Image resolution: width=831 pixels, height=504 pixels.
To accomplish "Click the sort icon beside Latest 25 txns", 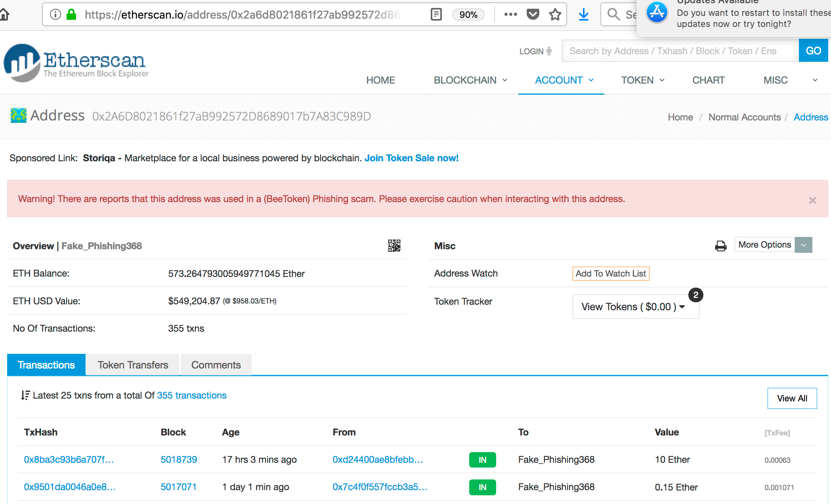I will pyautogui.click(x=25, y=395).
